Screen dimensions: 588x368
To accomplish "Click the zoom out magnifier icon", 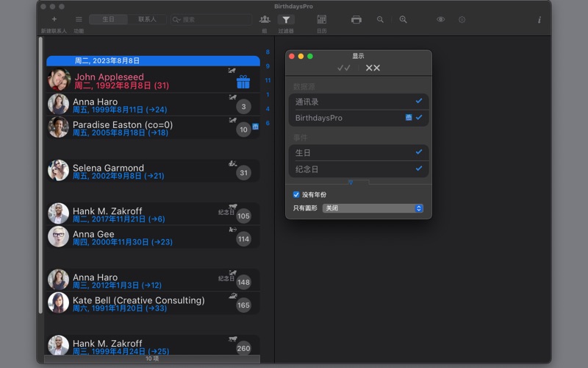I will 380,20.
